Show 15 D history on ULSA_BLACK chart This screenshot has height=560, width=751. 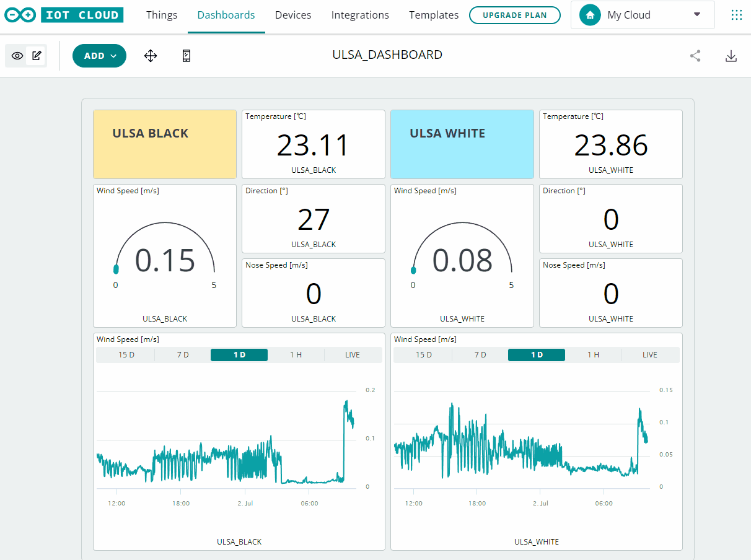[125, 354]
